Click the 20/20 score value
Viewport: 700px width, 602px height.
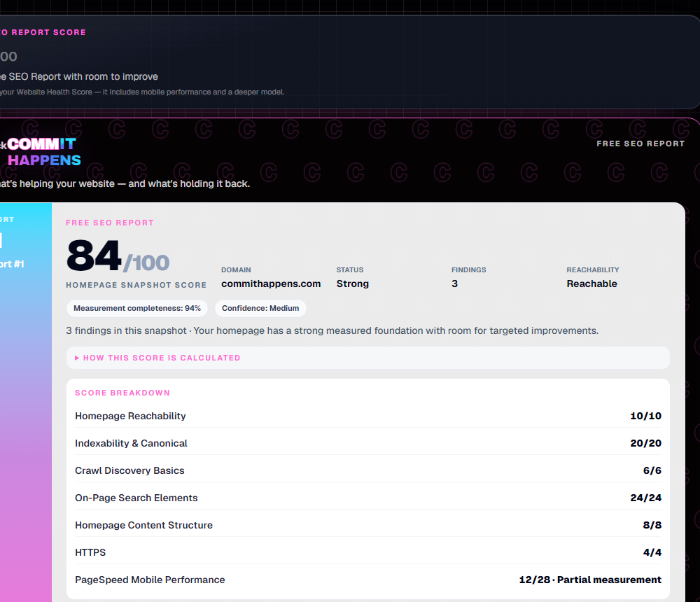pyautogui.click(x=645, y=443)
